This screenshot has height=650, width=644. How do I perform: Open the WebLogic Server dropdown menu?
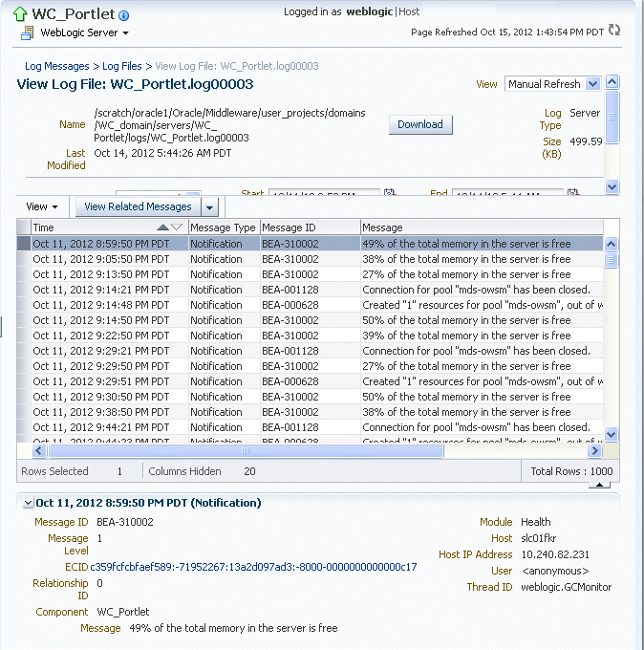pyautogui.click(x=84, y=32)
